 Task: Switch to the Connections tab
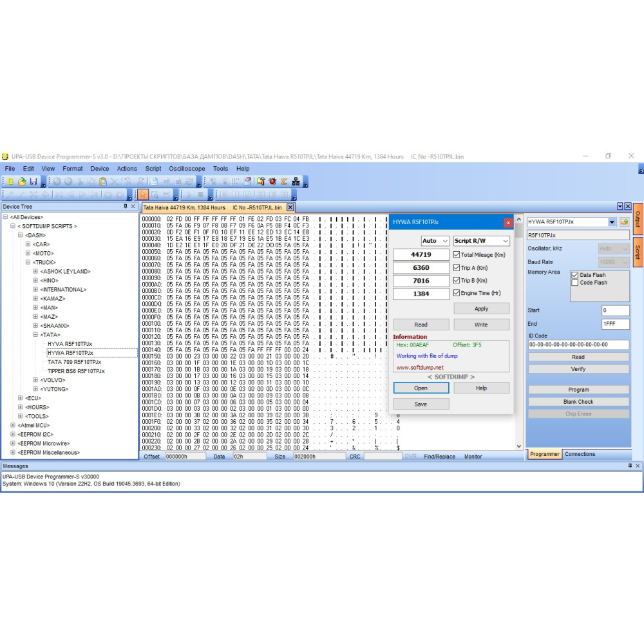(580, 454)
